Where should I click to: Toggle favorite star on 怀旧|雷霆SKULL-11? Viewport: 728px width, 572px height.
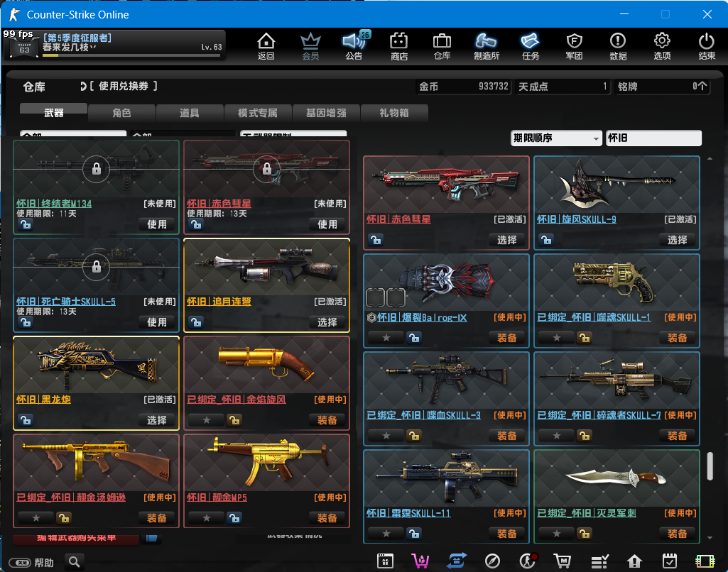[x=386, y=534]
